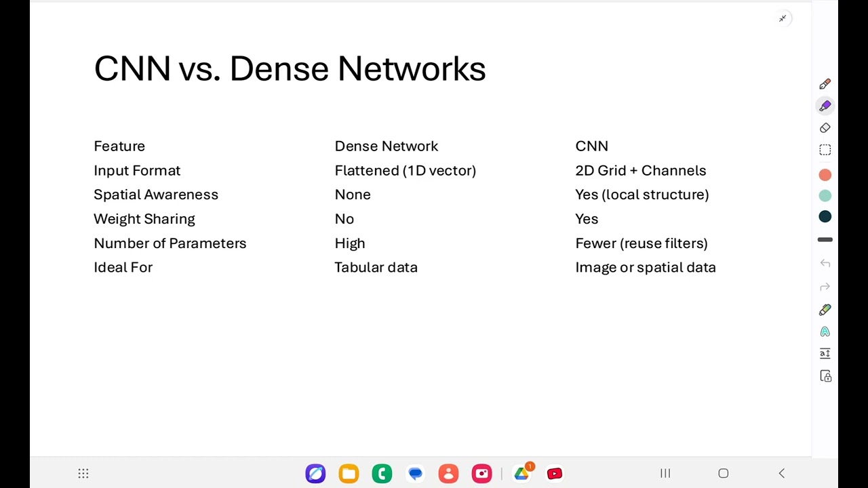Toggle the canvas lock icon
This screenshot has width=868, height=488.
tap(825, 376)
